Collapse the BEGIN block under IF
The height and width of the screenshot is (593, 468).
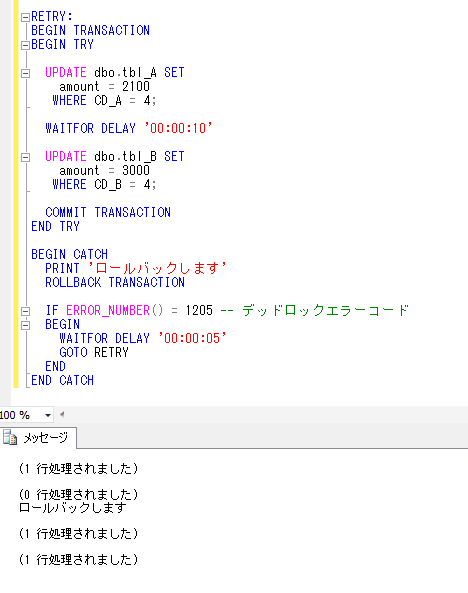[x=25, y=325]
